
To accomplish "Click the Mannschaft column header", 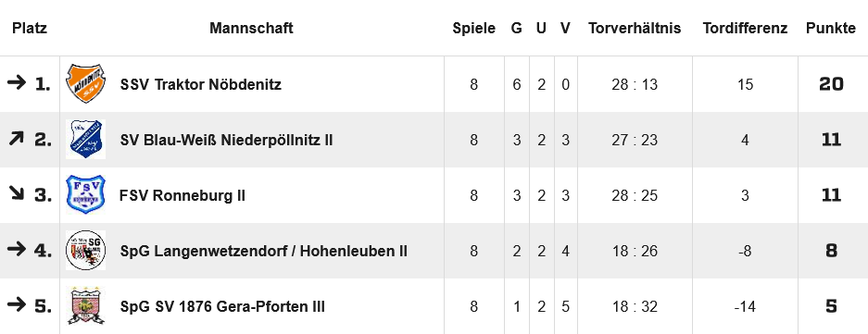I will (x=251, y=28).
